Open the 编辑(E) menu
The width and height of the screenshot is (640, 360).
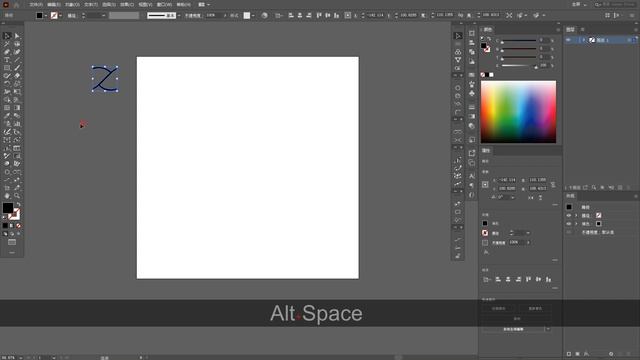point(54,4)
